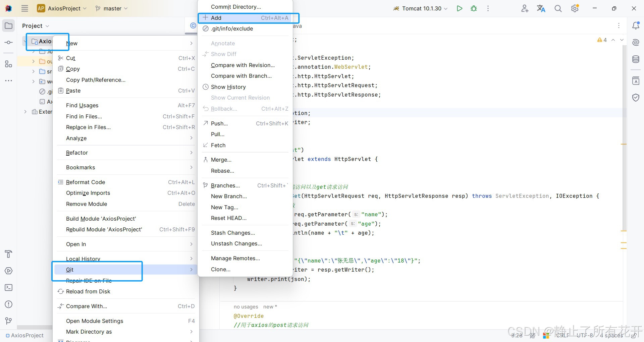Highlight the Git context menu entry
The height and width of the screenshot is (342, 644).
click(126, 270)
